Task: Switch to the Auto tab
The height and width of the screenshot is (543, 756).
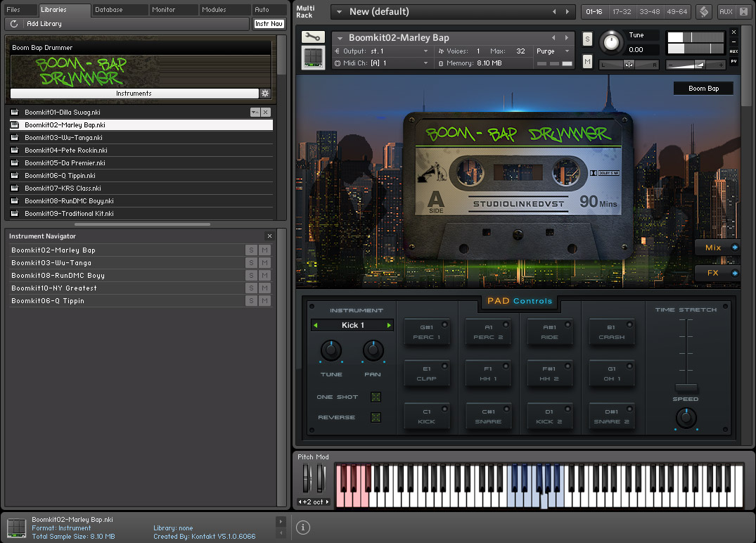Action: [269, 10]
